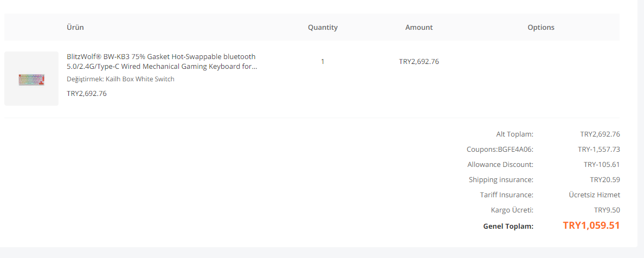This screenshot has height=258, width=644.
Task: Open the BlitzWolf keyboard product thumbnail
Action: [31, 79]
